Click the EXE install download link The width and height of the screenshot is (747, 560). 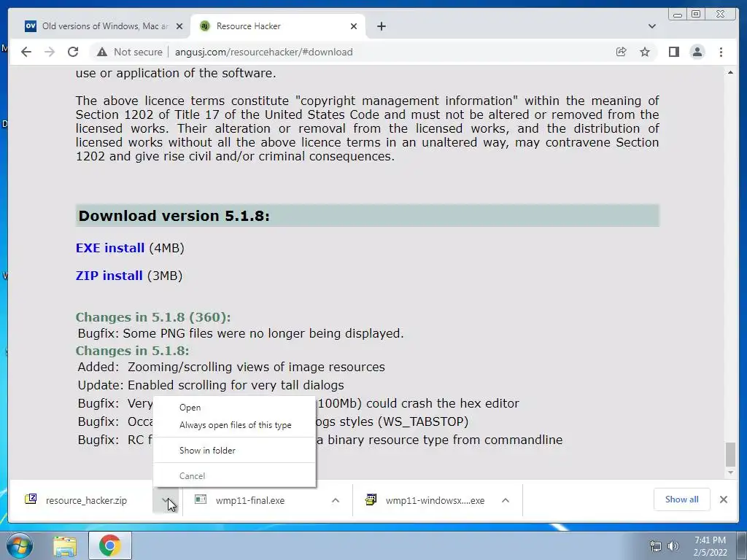[110, 248]
